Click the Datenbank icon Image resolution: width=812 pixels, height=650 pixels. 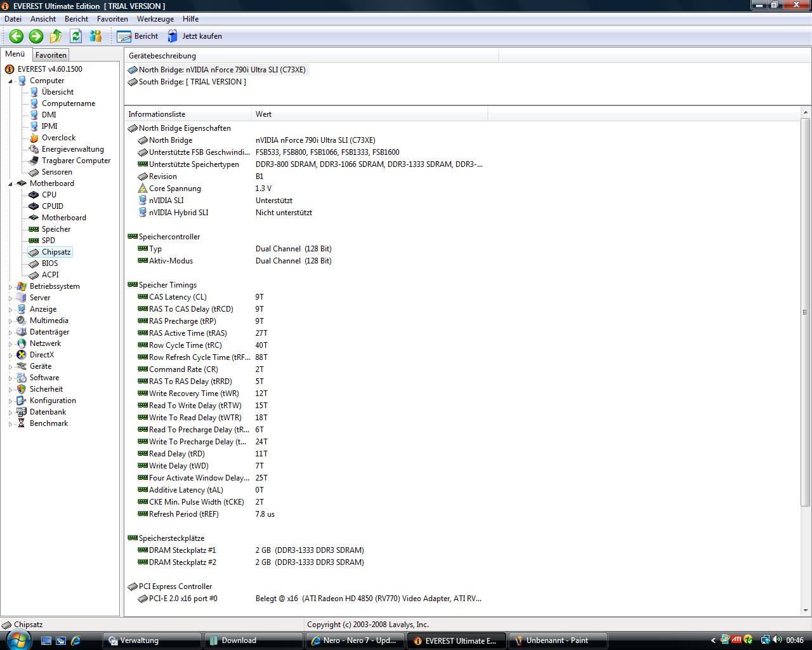click(x=22, y=412)
